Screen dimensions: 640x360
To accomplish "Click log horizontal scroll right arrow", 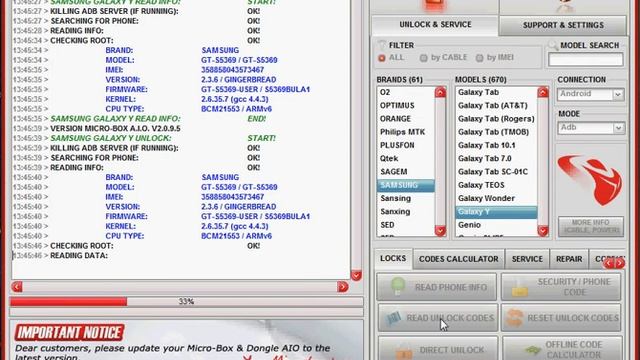I will [343, 287].
